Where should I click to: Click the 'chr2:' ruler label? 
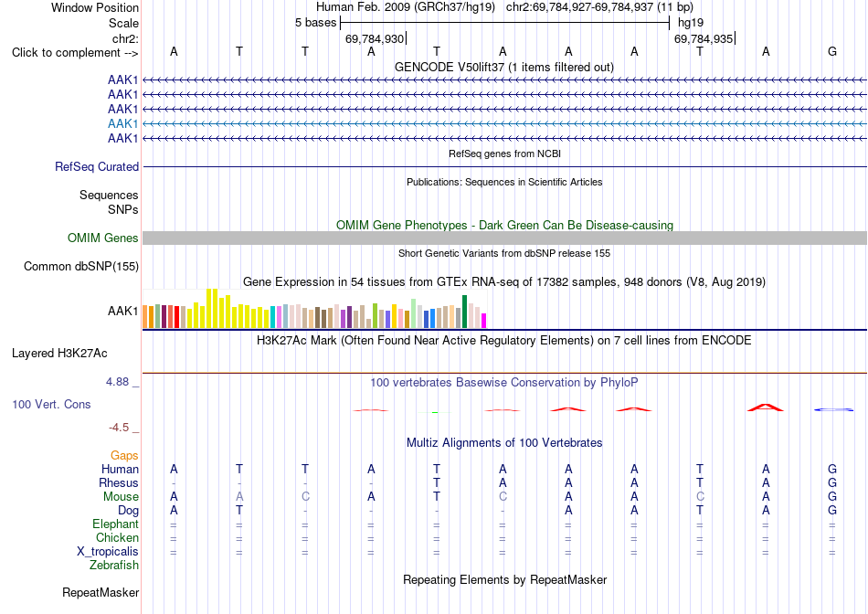coord(125,38)
